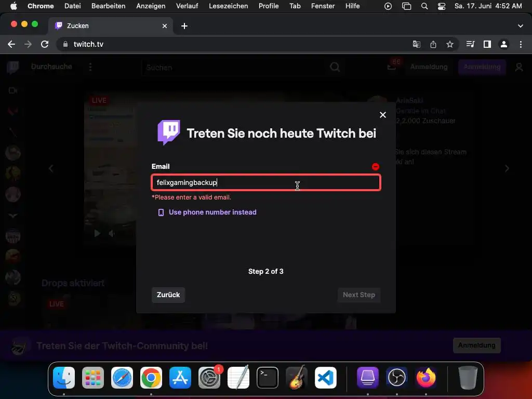Open a new Chrome tab
532x399 pixels.
(184, 26)
